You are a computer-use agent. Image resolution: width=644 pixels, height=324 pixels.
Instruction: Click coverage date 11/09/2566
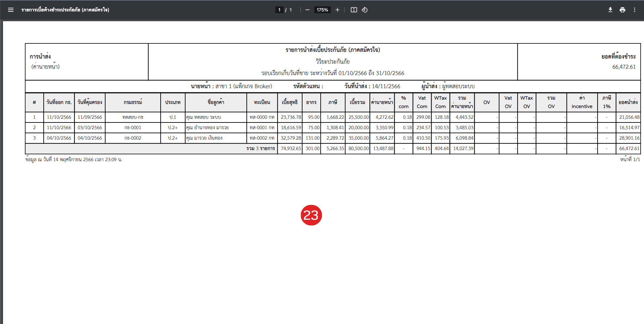pos(90,117)
